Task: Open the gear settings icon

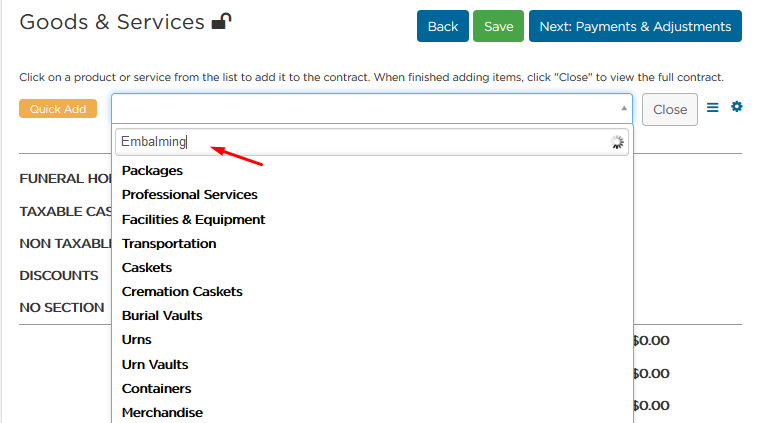Action: [736, 106]
